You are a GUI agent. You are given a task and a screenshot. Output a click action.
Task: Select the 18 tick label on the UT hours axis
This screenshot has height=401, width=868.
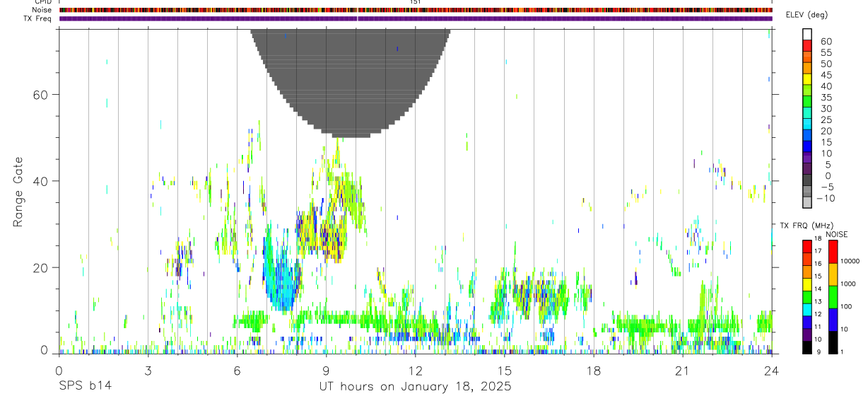(594, 371)
